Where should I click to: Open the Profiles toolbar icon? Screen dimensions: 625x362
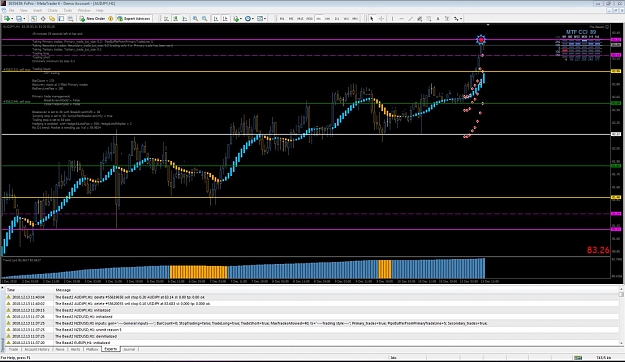coord(19,18)
